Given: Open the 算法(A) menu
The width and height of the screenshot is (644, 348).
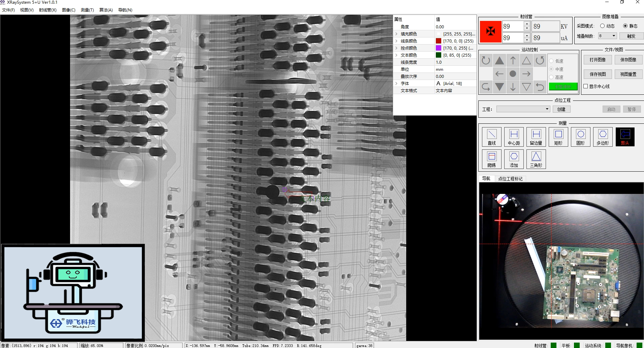Looking at the screenshot, I should click(x=106, y=10).
